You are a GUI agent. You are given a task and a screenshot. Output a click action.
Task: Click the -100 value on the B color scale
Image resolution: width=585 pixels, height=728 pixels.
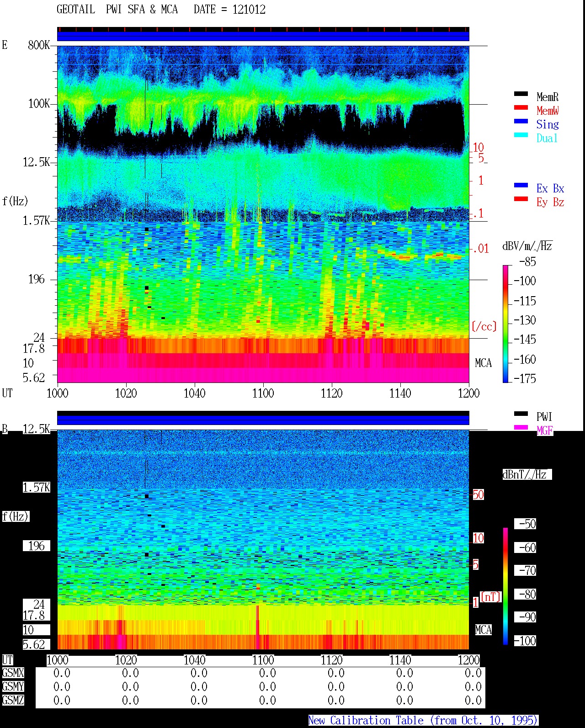point(525,641)
